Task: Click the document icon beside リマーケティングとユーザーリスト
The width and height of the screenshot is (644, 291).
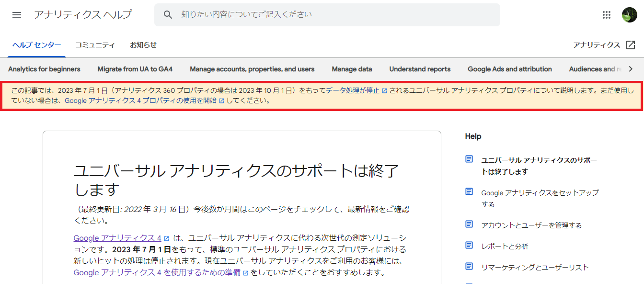Action: [469, 267]
